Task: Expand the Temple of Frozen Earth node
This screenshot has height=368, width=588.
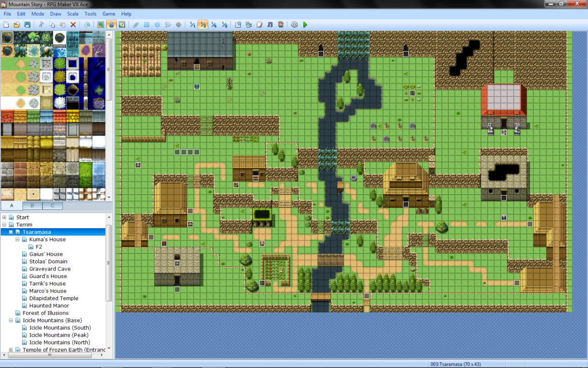Action: 11,350
